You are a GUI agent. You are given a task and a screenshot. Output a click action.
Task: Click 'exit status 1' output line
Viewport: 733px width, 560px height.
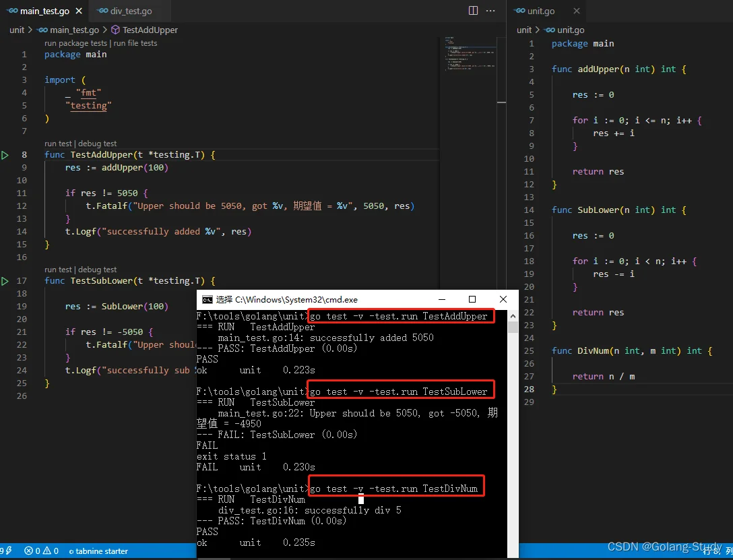pyautogui.click(x=231, y=457)
